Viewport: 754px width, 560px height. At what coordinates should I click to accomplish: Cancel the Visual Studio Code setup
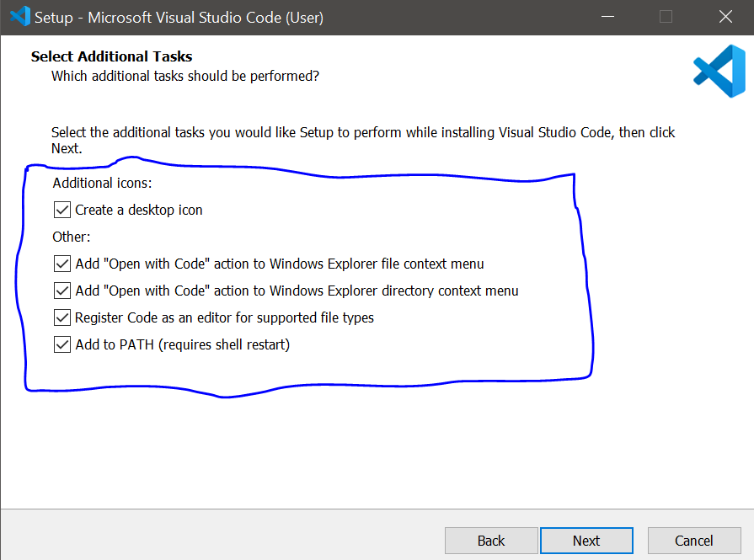(x=694, y=541)
